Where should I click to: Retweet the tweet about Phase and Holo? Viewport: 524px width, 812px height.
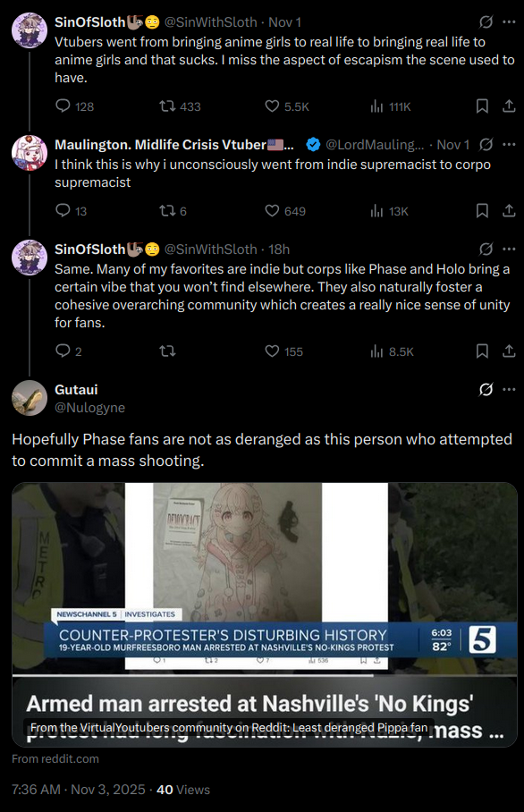click(x=167, y=351)
